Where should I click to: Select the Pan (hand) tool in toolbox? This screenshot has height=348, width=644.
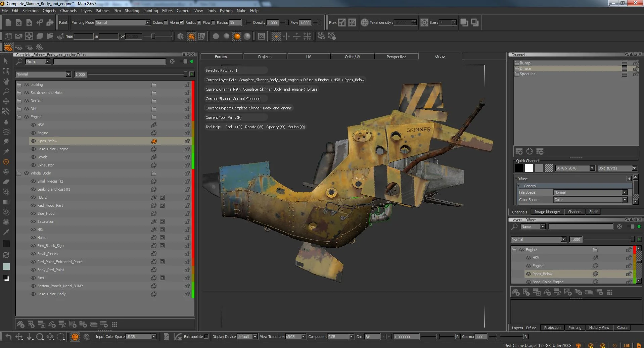coord(6,81)
